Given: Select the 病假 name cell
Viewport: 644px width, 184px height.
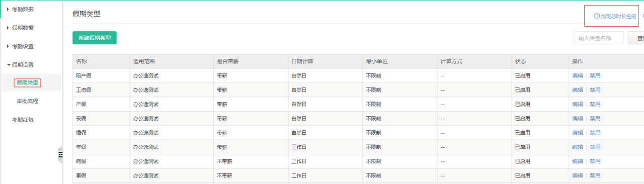Looking at the screenshot, I should click(x=81, y=161).
